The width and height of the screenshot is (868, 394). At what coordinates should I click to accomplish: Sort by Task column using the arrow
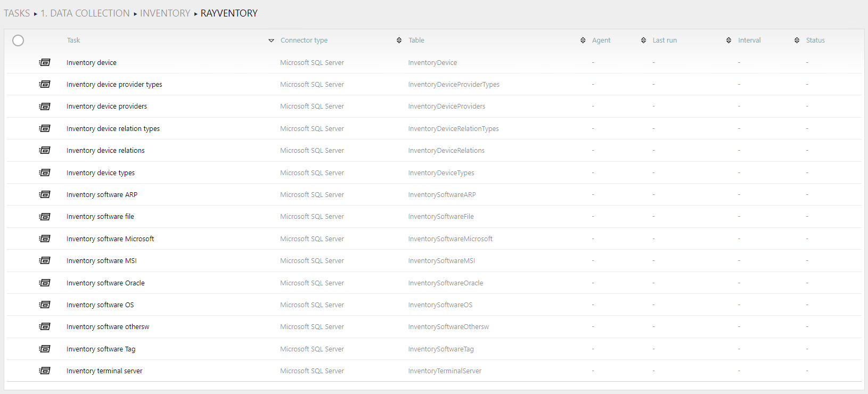(271, 40)
